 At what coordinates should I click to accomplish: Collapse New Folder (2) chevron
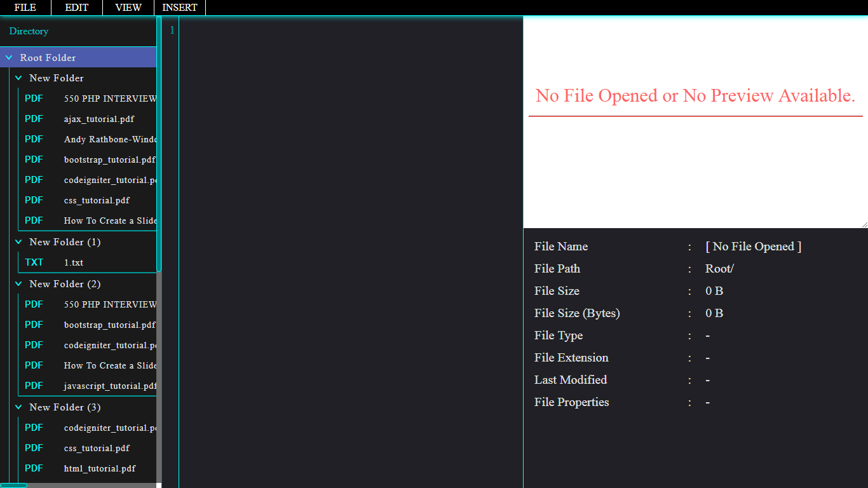click(18, 284)
